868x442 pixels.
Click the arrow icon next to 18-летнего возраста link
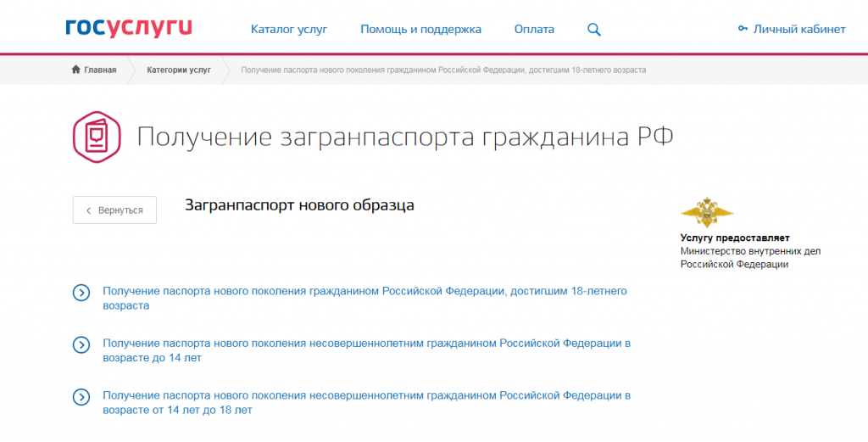81,293
